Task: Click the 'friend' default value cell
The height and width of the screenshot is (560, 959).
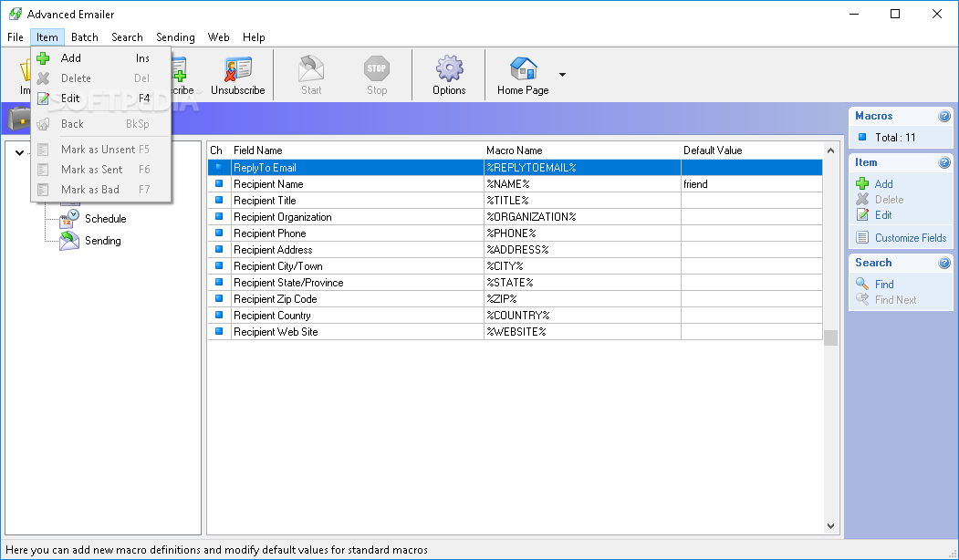Action: [x=752, y=184]
